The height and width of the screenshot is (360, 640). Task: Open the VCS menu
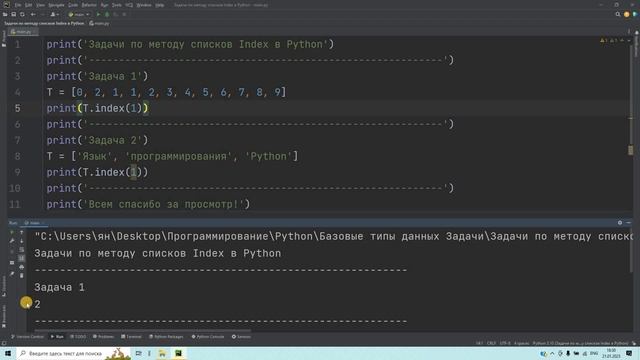[129, 5]
